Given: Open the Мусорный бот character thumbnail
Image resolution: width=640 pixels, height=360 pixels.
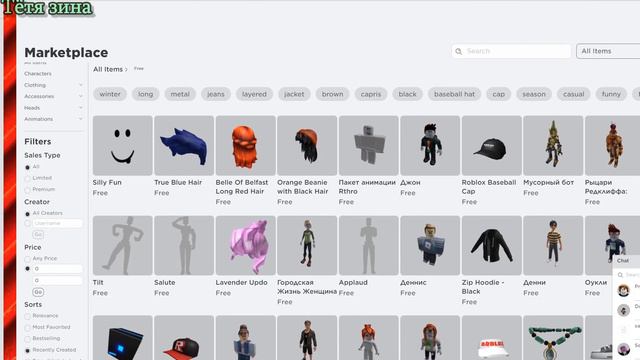Looking at the screenshot, I should coord(553,145).
